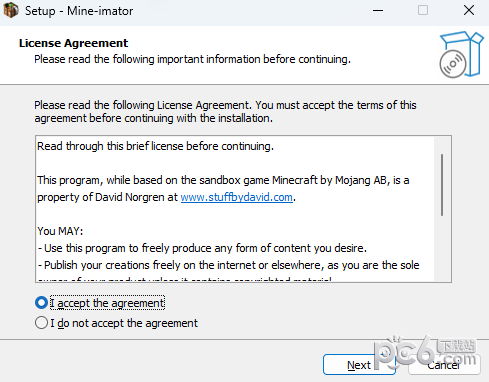This screenshot has width=489, height=382.
Task: Select "I do not accept the agreement" option
Action: click(x=41, y=323)
